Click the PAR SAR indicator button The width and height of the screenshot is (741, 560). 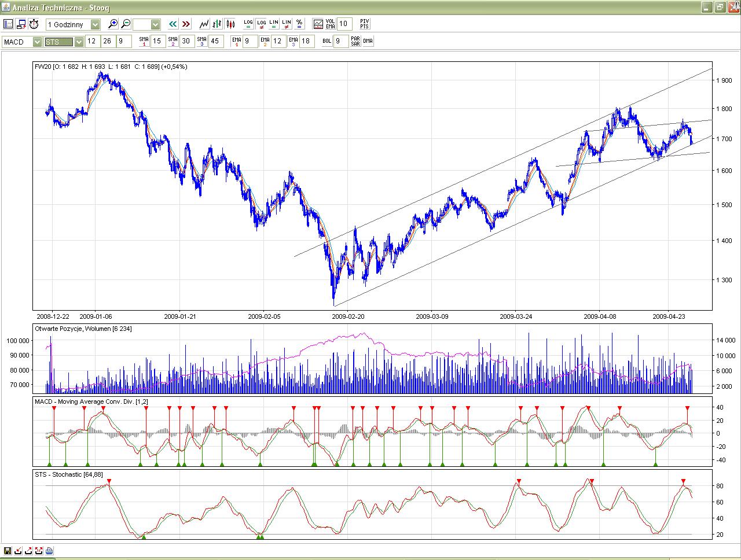coord(355,41)
